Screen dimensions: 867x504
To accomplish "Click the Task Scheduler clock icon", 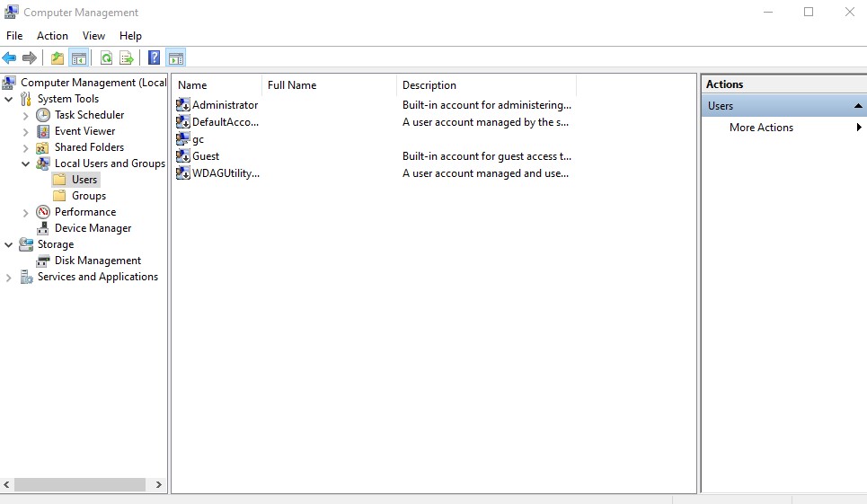I will 42,115.
